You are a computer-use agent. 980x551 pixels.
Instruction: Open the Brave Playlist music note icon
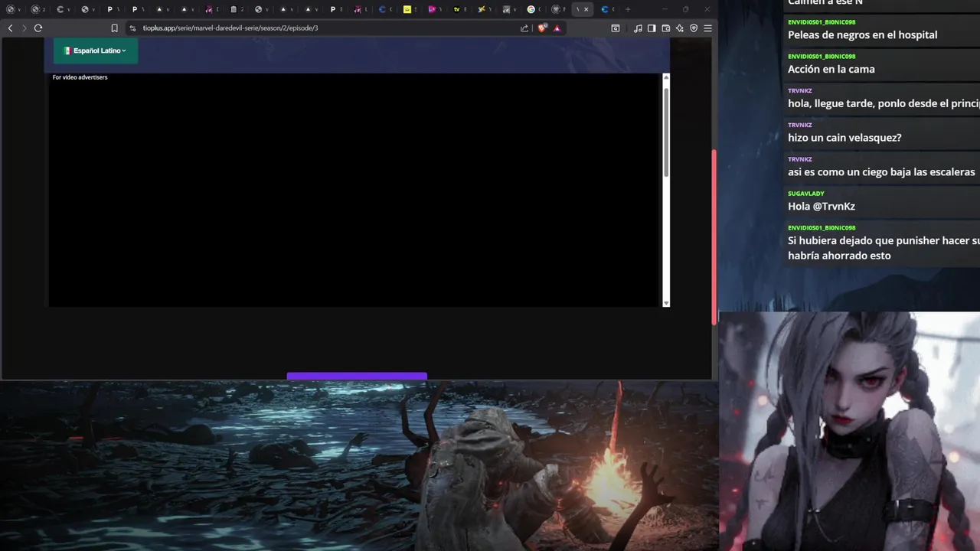pyautogui.click(x=638, y=28)
